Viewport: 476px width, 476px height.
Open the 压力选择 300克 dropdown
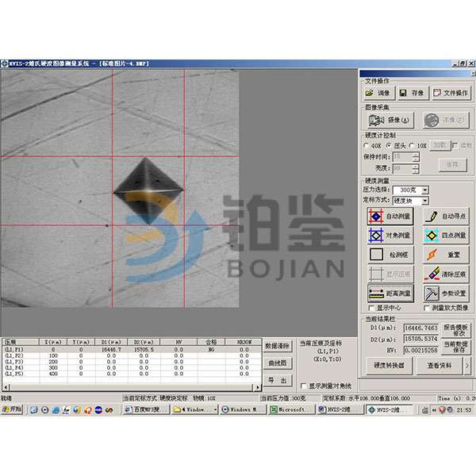[x=425, y=190]
